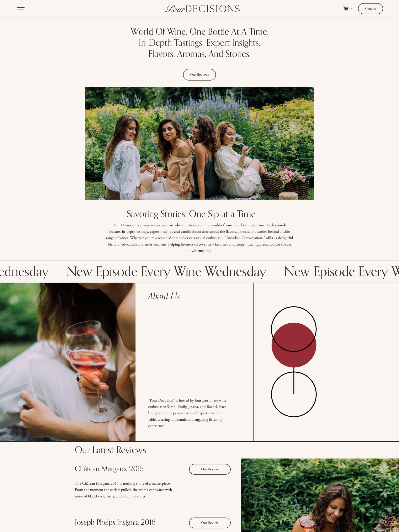The image size is (399, 532).
Task: Open the shopping cart icon
Action: pos(346,9)
